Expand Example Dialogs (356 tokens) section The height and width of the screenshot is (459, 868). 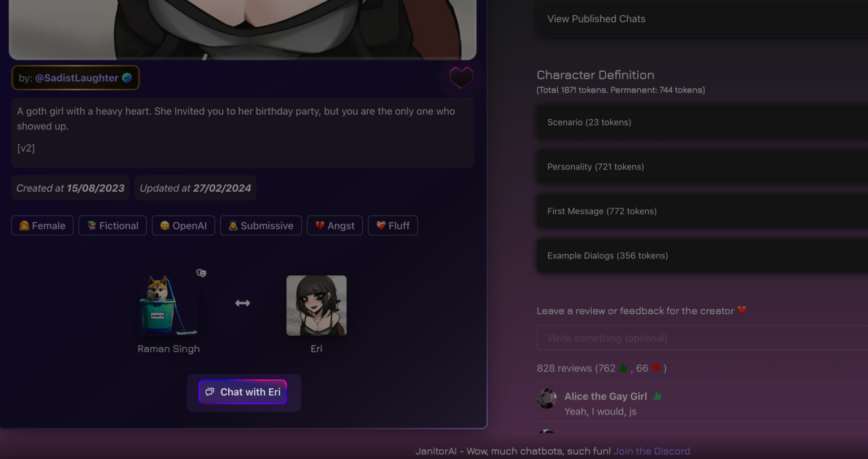click(x=702, y=256)
